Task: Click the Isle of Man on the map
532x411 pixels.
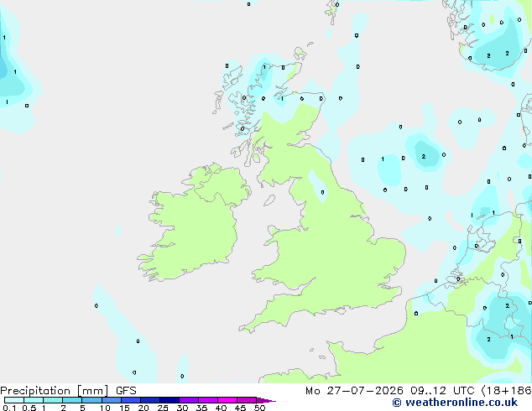Action: [269, 200]
